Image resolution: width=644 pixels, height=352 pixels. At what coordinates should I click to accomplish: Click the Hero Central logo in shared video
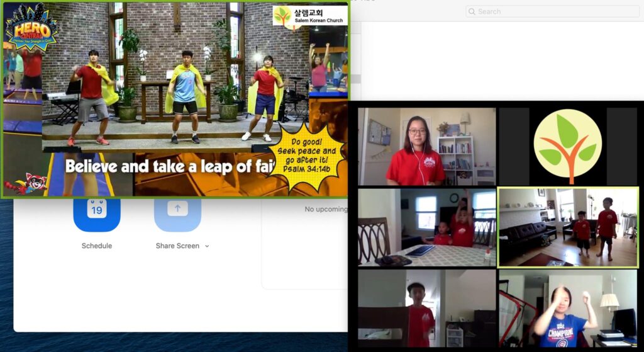pyautogui.click(x=32, y=27)
